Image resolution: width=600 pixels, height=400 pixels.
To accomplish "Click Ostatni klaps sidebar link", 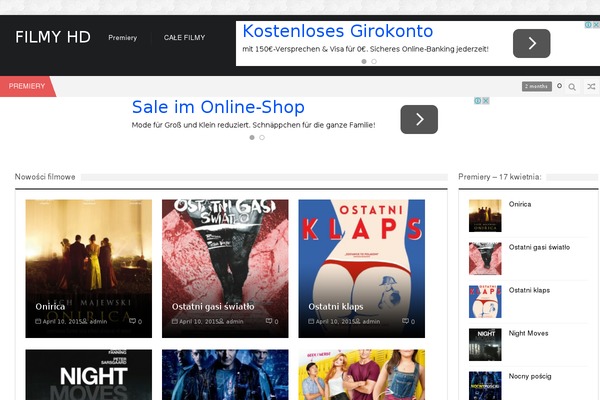I will pos(529,290).
